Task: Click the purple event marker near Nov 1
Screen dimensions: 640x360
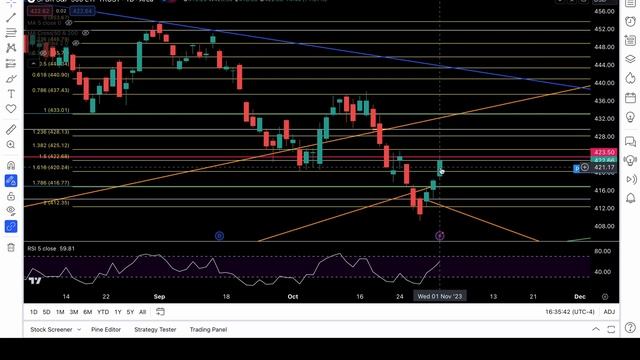Action: [x=440, y=236]
